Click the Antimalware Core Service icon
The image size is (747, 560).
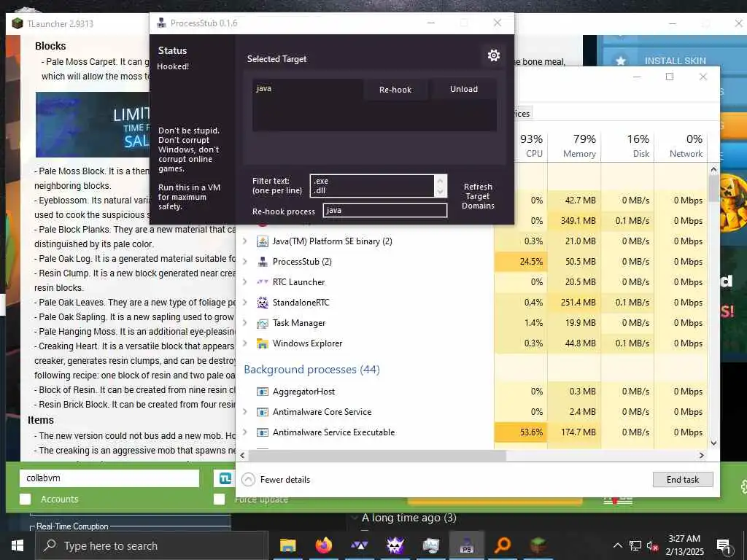(263, 412)
